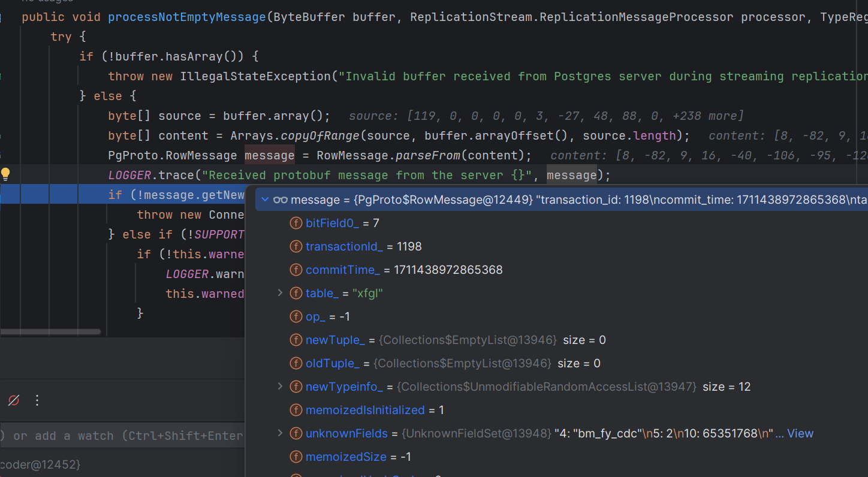Image resolution: width=868 pixels, height=477 pixels.
Task: Click the processNotEmptyMessage method name
Action: 187,17
